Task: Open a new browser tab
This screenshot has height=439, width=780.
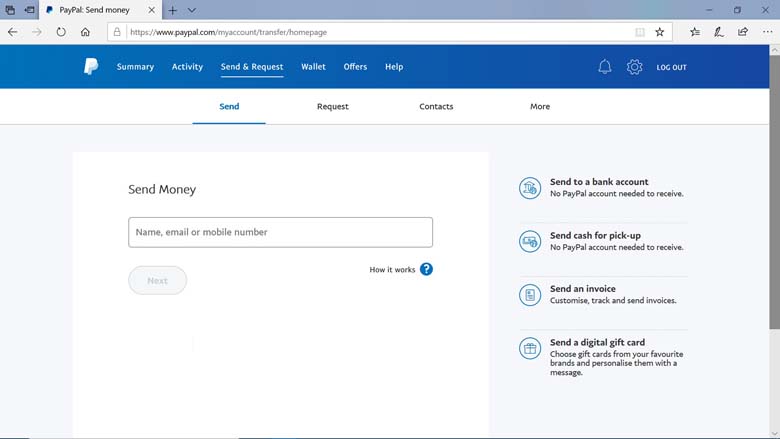Action: tap(172, 10)
